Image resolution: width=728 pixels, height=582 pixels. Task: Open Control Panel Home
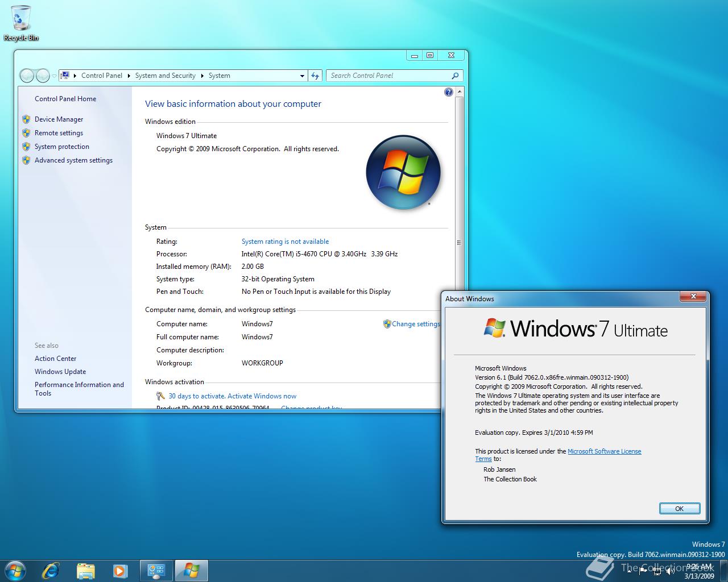(65, 99)
